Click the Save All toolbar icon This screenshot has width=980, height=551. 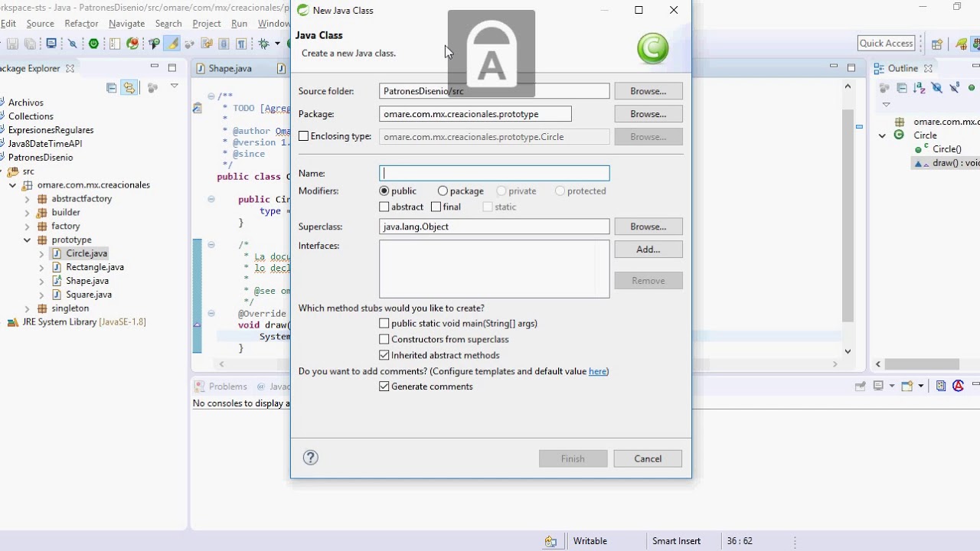[30, 44]
